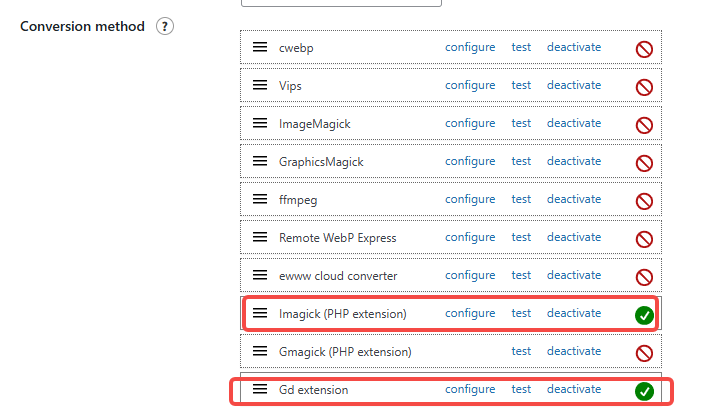The image size is (726, 420).
Task: Deactivate the Gd extension
Action: pos(574,389)
